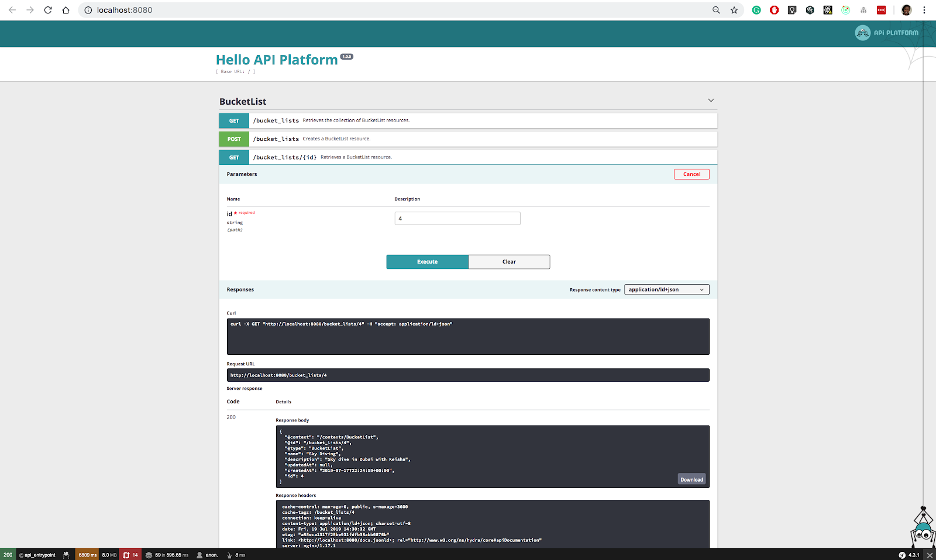Click the 1.0.0 version badge
936x560 pixels.
(x=347, y=57)
